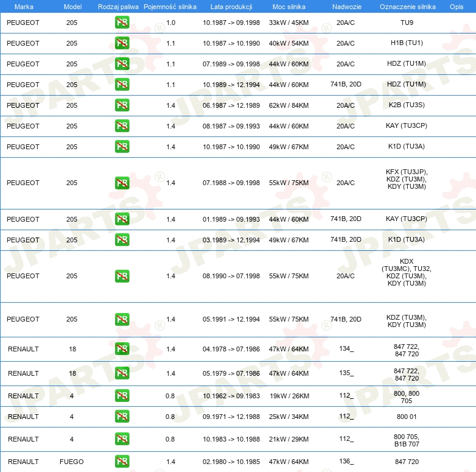Select the 800 01 engine code
The height and width of the screenshot is (472, 476).
(407, 417)
